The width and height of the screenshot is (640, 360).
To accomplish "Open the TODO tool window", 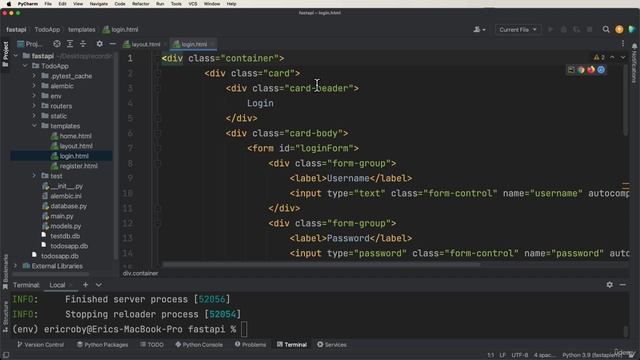I will [152, 344].
